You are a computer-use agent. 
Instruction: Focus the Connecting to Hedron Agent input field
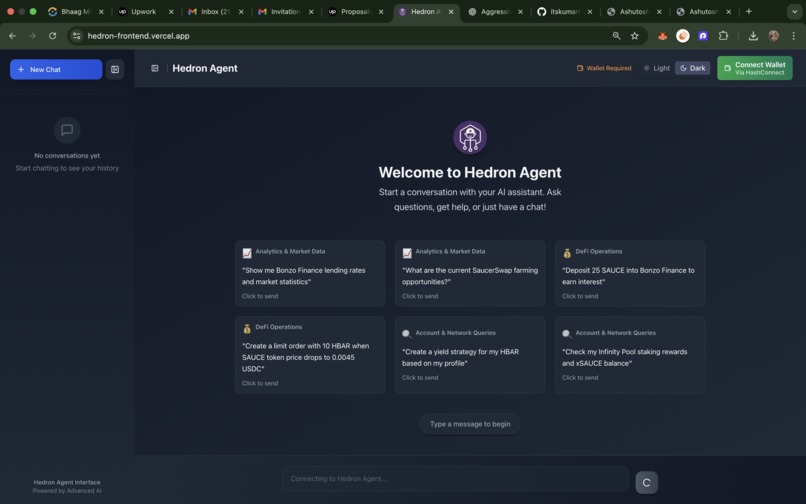click(x=455, y=479)
